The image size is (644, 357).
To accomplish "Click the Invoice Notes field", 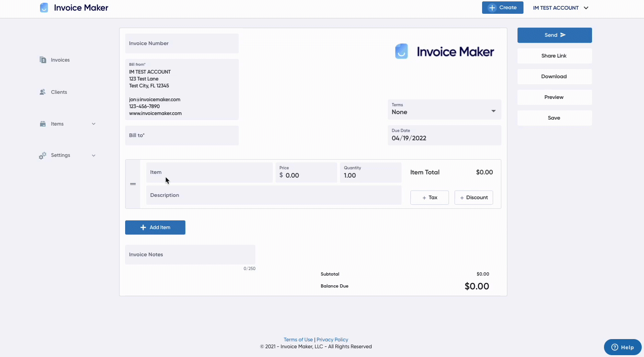I will (x=190, y=254).
